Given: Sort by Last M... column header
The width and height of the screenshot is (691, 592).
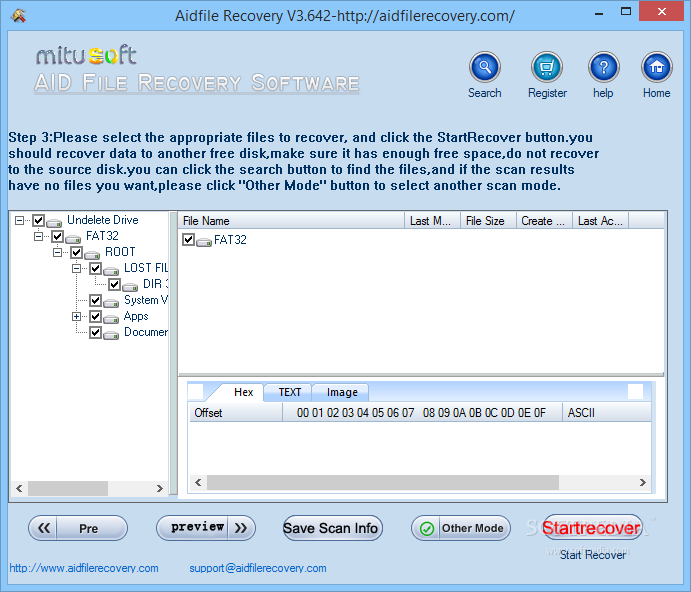Looking at the screenshot, I should (432, 220).
